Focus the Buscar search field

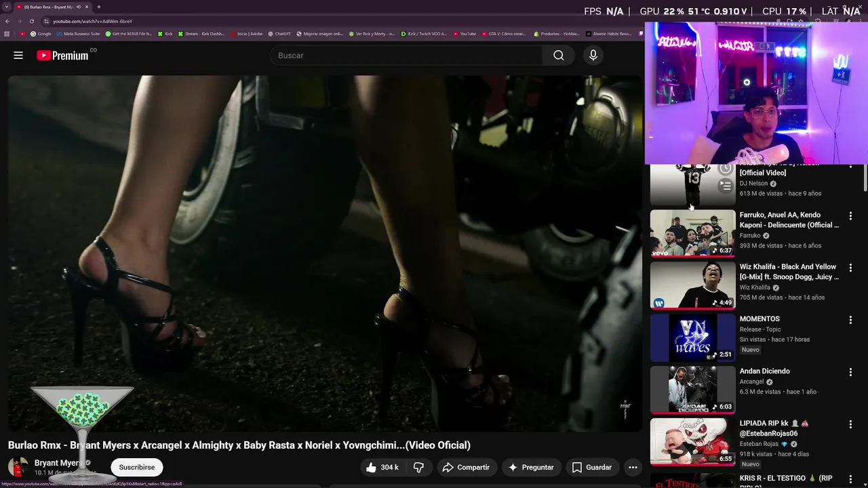point(406,56)
